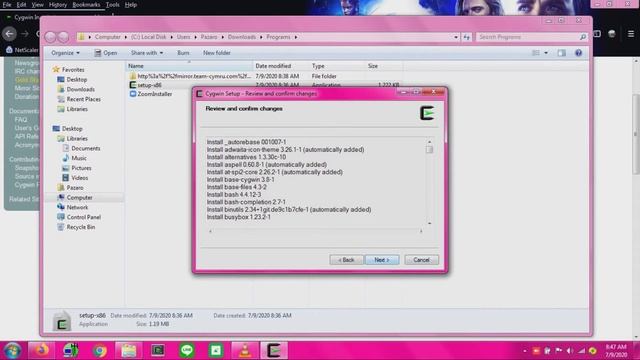The height and width of the screenshot is (360, 640).
Task: Click the scroll down arrow of the changes list
Action: pos(429,223)
